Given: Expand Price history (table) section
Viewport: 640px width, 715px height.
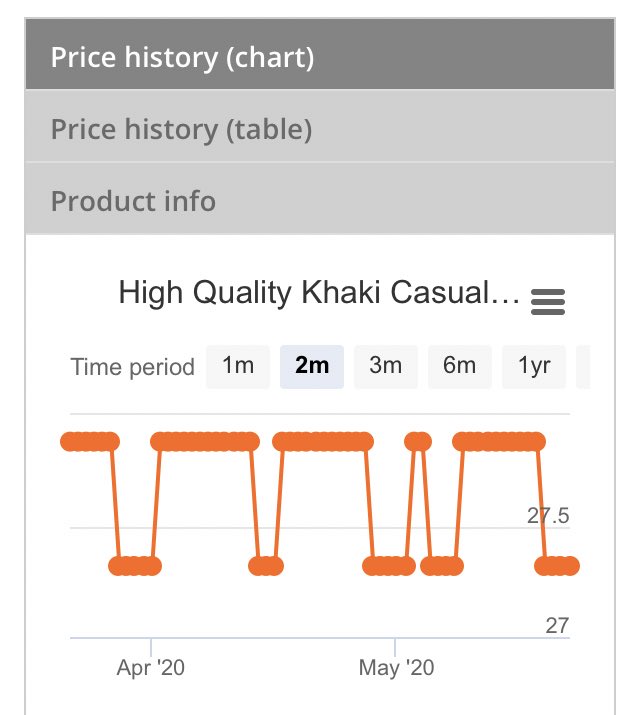Looking at the screenshot, I should (320, 126).
